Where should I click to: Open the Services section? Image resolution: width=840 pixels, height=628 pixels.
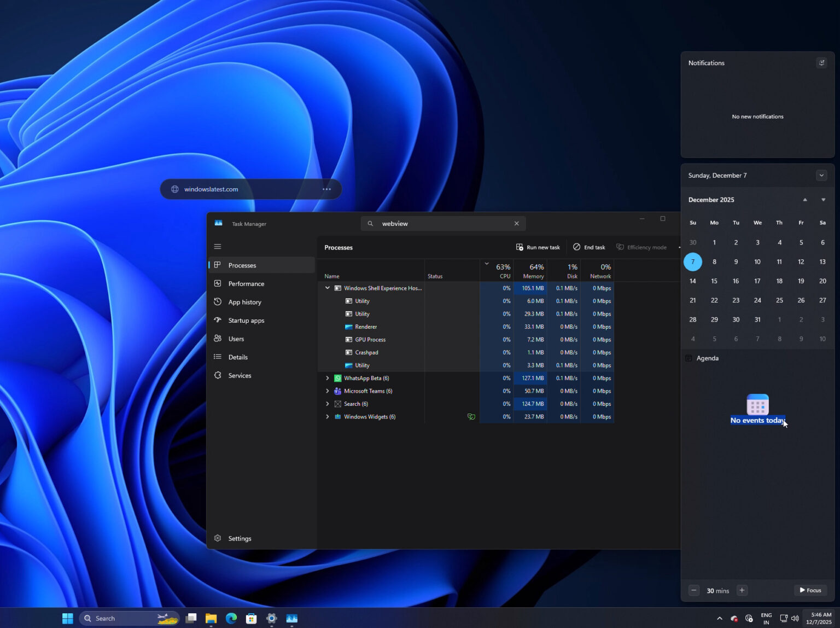click(240, 375)
